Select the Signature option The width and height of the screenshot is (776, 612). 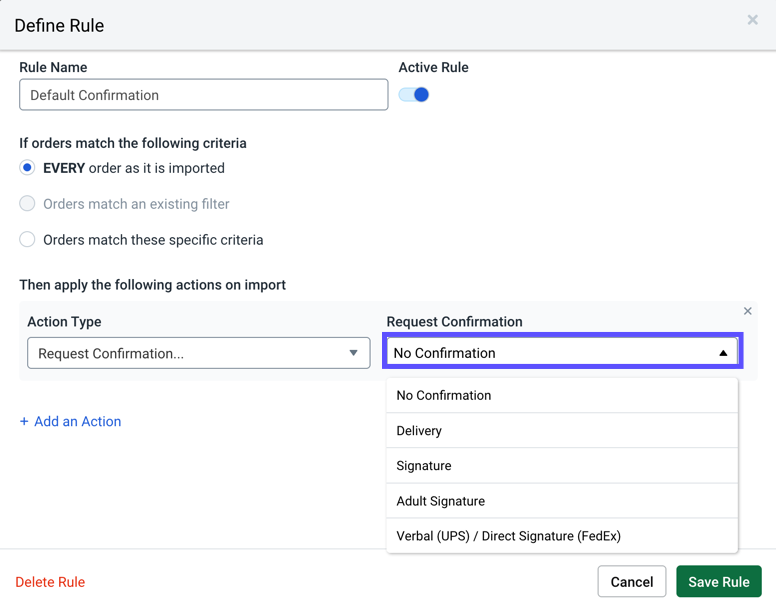[x=562, y=466]
